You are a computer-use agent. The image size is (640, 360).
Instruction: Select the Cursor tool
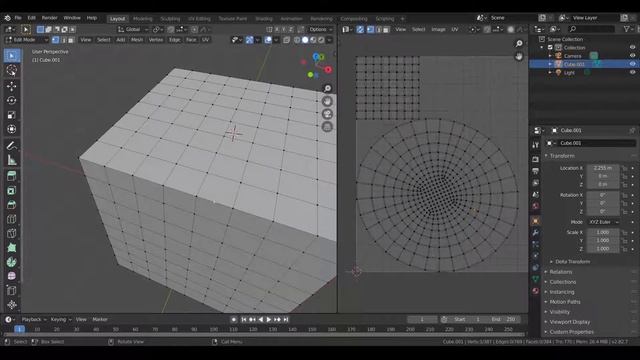point(12,70)
